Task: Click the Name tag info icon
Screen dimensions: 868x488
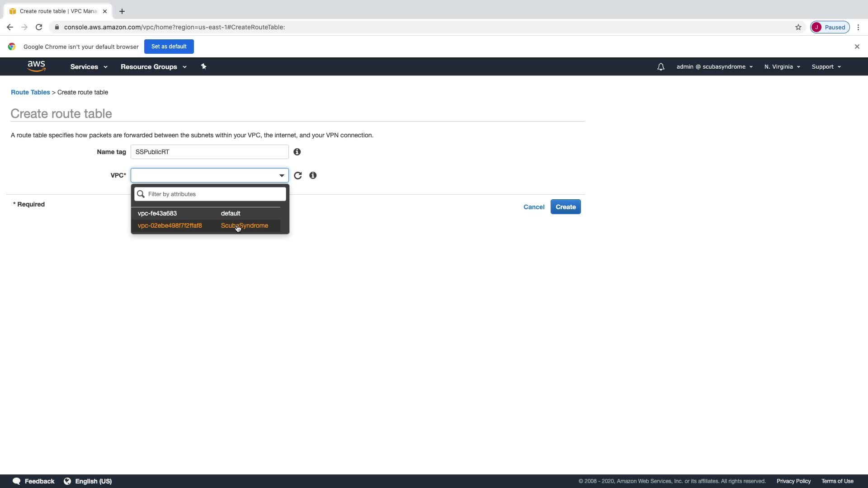Action: [x=297, y=152]
